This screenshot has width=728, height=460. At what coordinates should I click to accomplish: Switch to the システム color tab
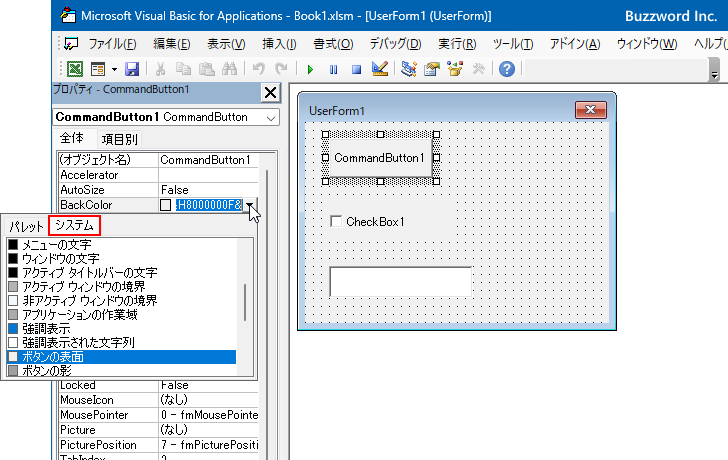tap(74, 226)
